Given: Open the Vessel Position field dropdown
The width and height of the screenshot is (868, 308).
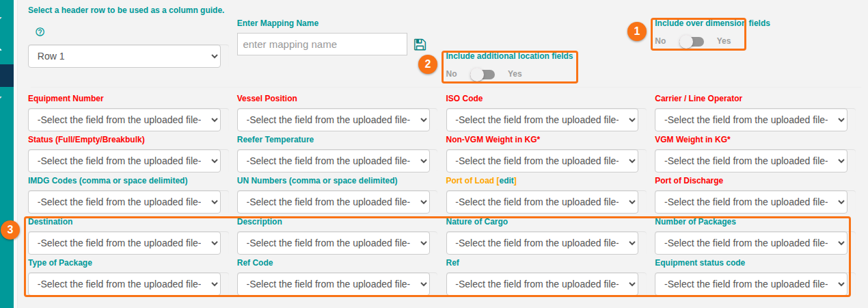Looking at the screenshot, I should [334, 120].
